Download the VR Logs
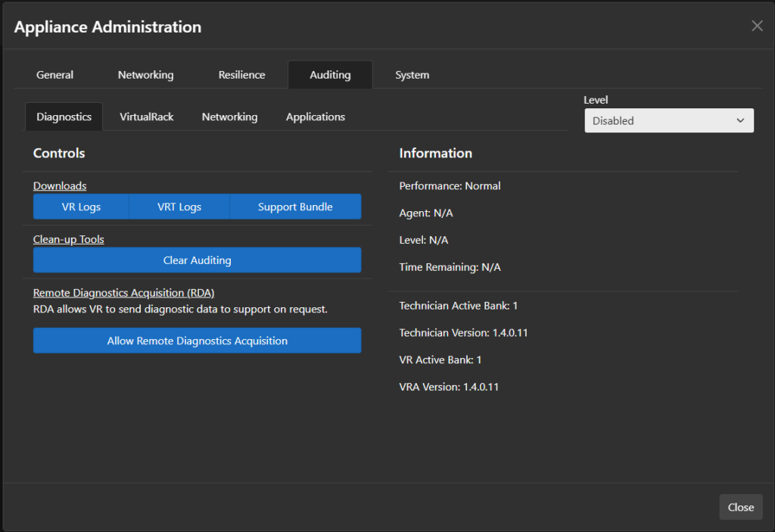This screenshot has height=532, width=775. 81,207
